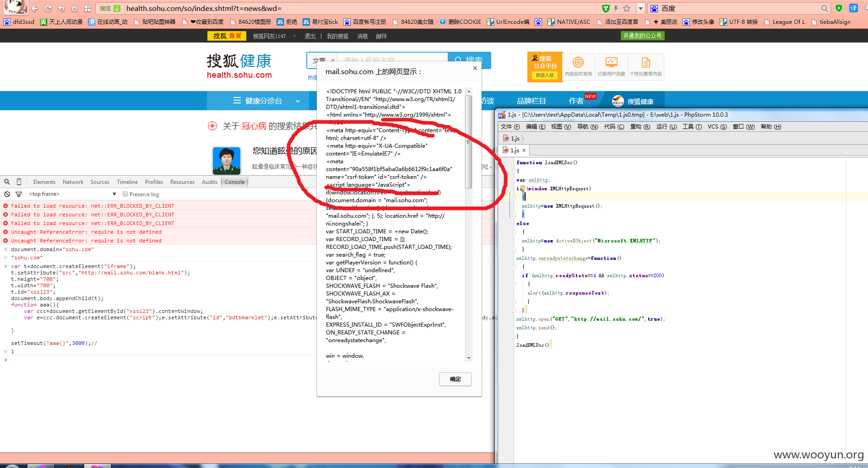Switch to DevTools Sources tab
This screenshot has height=468, width=868.
click(x=100, y=182)
